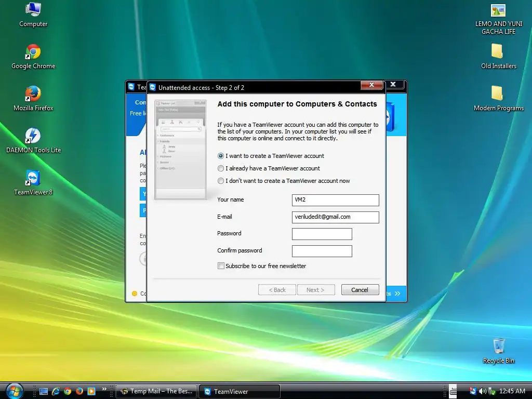This screenshot has height=399, width=532.
Task: Expand quick launch overflow chevron
Action: 104,389
